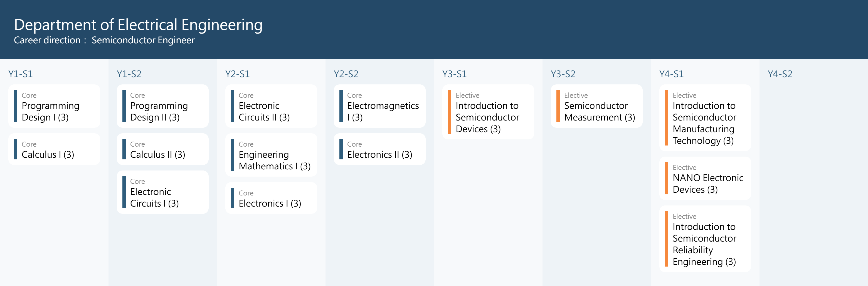Screen dimensions: 868x286
Task: Click the NANO Electronic Devices elective
Action: tap(705, 178)
